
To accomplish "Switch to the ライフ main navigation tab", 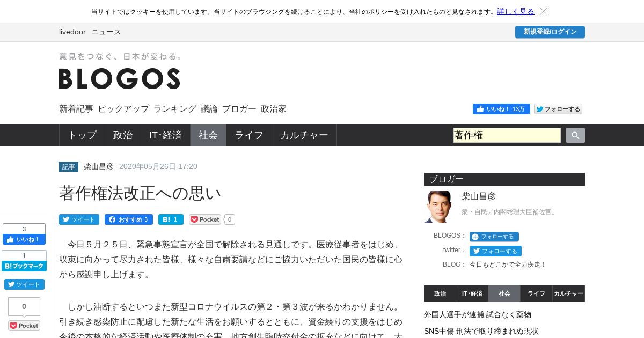I will coord(249,135).
